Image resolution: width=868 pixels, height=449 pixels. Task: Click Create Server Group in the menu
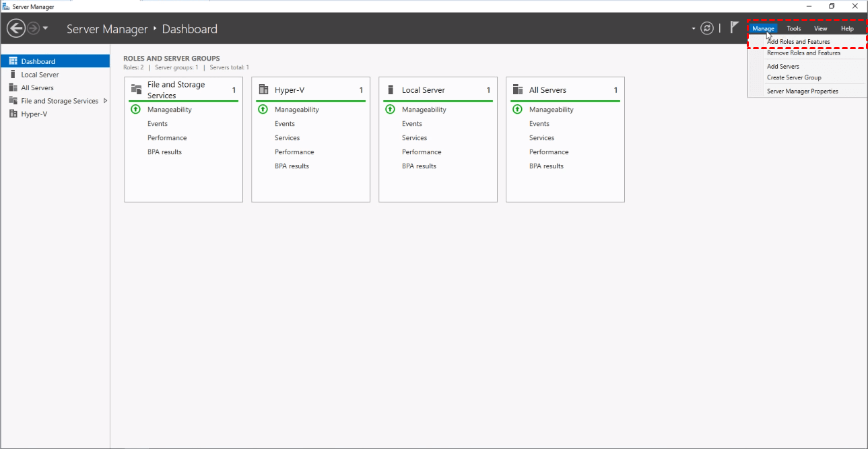794,77
